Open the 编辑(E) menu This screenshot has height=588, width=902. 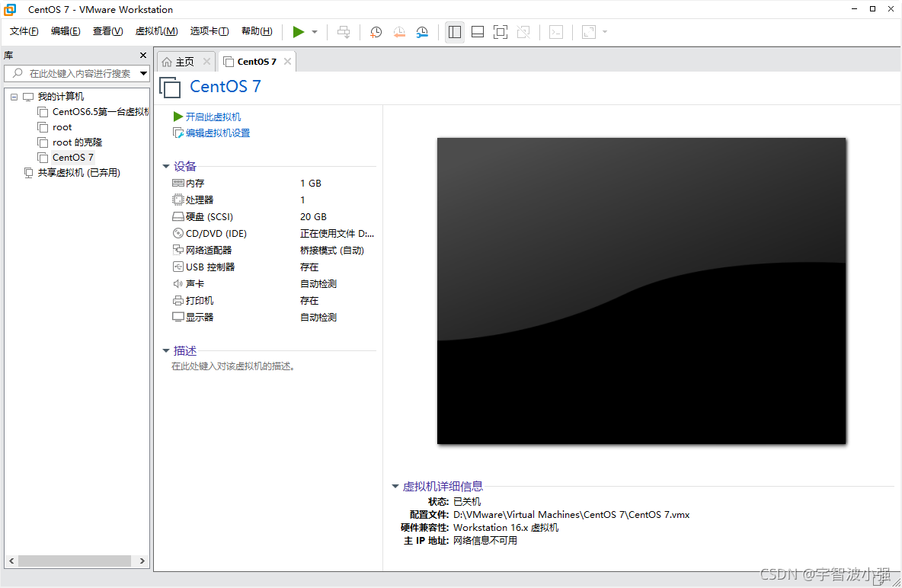point(66,31)
